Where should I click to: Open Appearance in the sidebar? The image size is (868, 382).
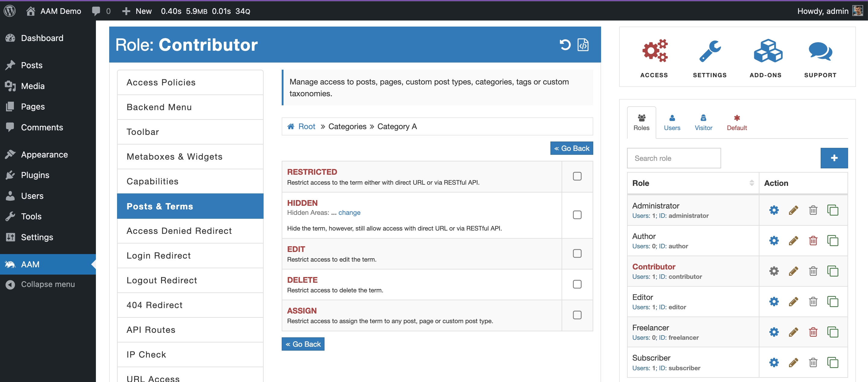tap(48, 154)
